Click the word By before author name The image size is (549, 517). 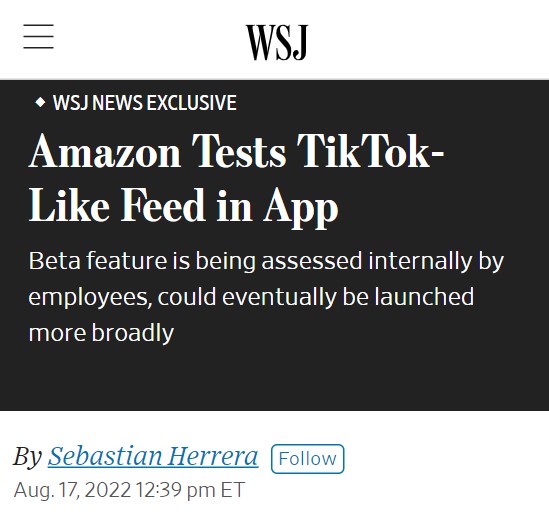[x=28, y=457]
